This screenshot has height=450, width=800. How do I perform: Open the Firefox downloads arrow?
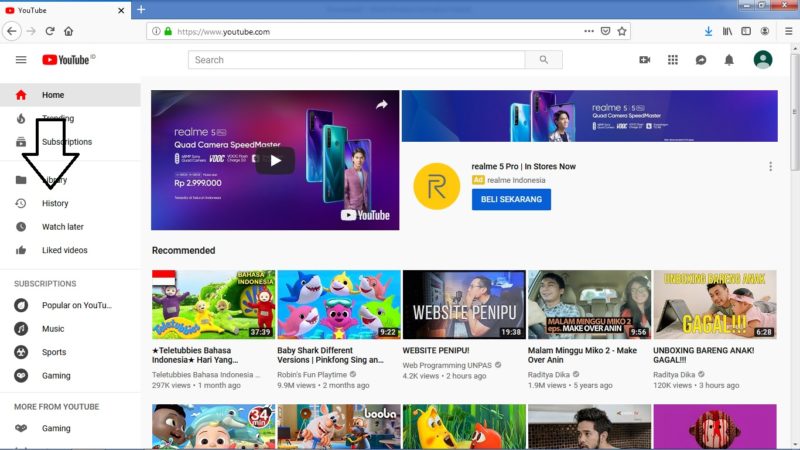tap(708, 31)
